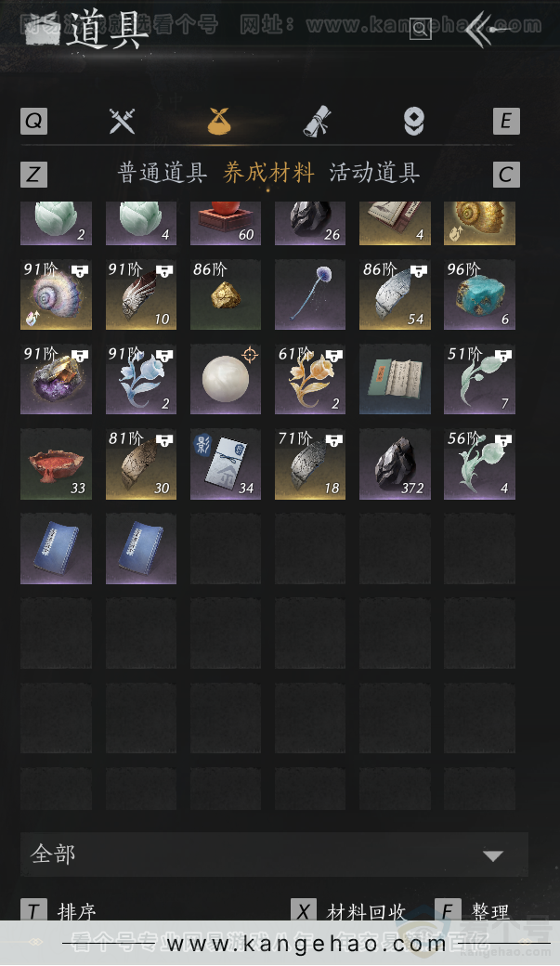The width and height of the screenshot is (560, 966).
Task: Select the pouch items category icon
Action: click(218, 121)
